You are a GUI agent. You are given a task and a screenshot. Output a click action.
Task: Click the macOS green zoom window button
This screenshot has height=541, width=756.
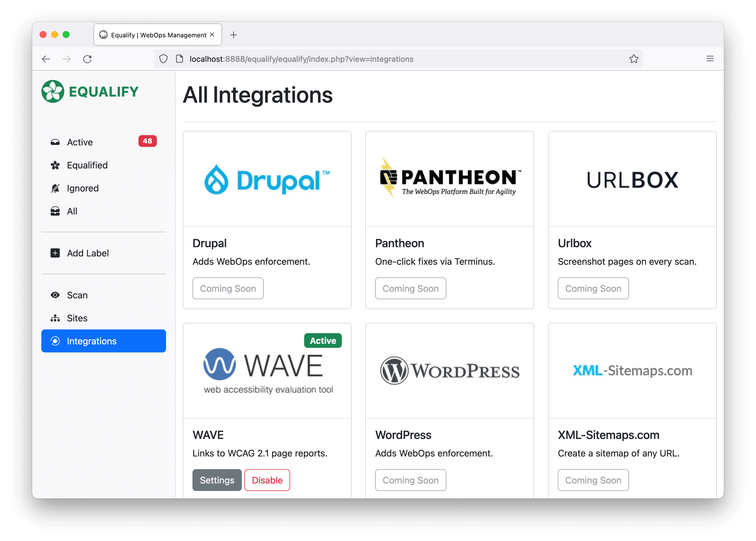(66, 35)
